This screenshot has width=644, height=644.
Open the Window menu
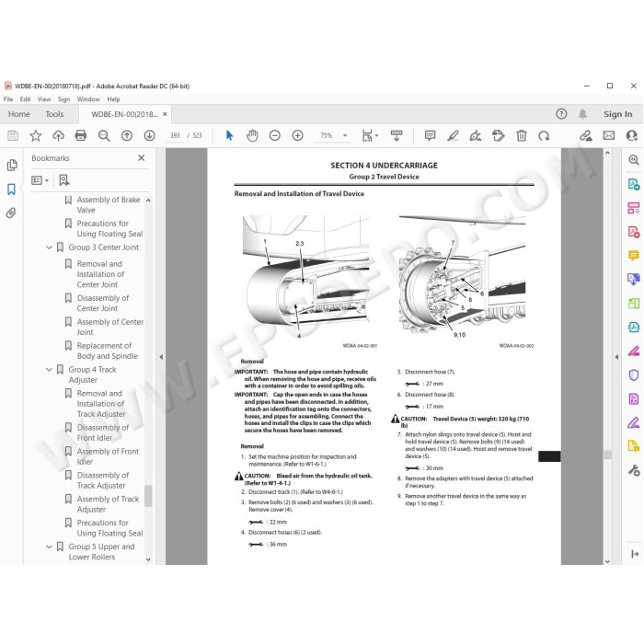(x=88, y=99)
